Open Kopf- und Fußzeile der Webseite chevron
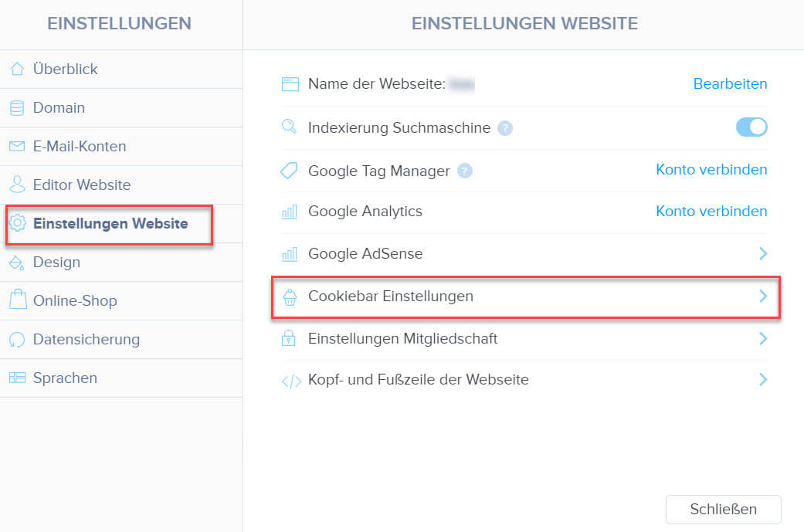The height and width of the screenshot is (532, 804). click(763, 379)
